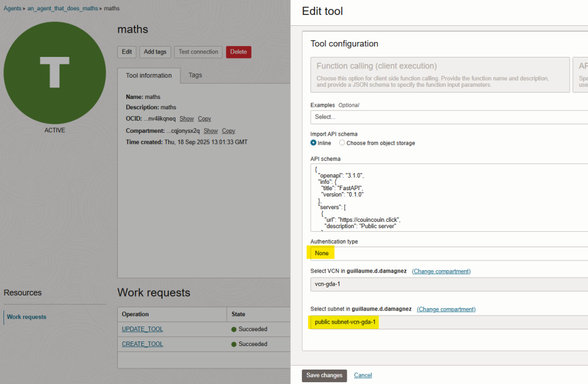588x384 pixels.
Task: Expand the Select VCN dropdown
Action: tap(448, 284)
